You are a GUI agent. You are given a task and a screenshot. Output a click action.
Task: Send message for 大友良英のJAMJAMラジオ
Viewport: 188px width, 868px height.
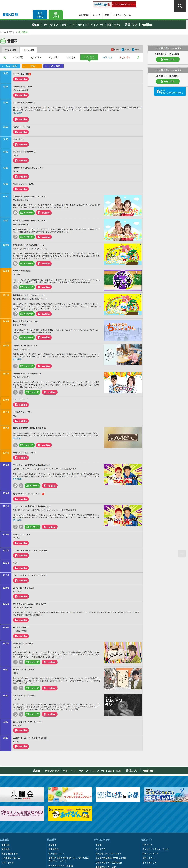click(32, 714)
